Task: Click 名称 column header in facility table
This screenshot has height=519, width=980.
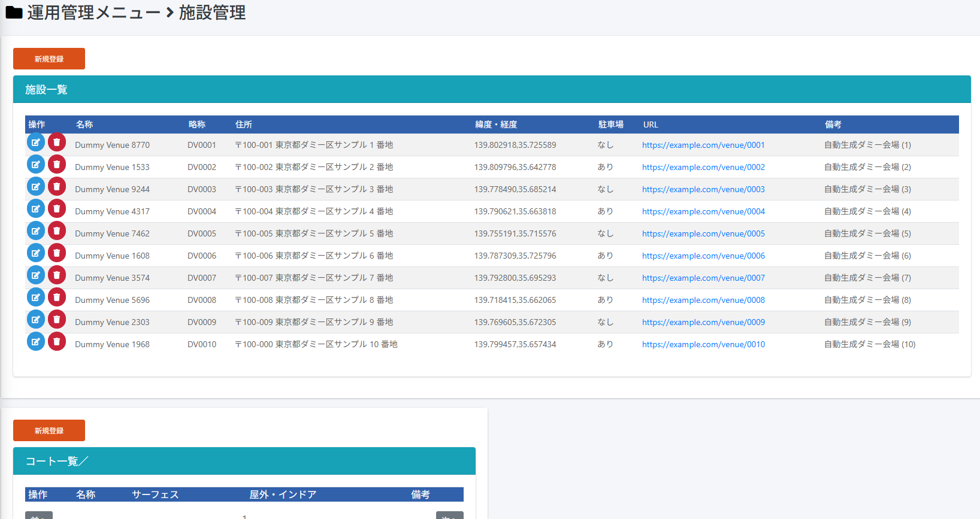Action: click(x=84, y=125)
